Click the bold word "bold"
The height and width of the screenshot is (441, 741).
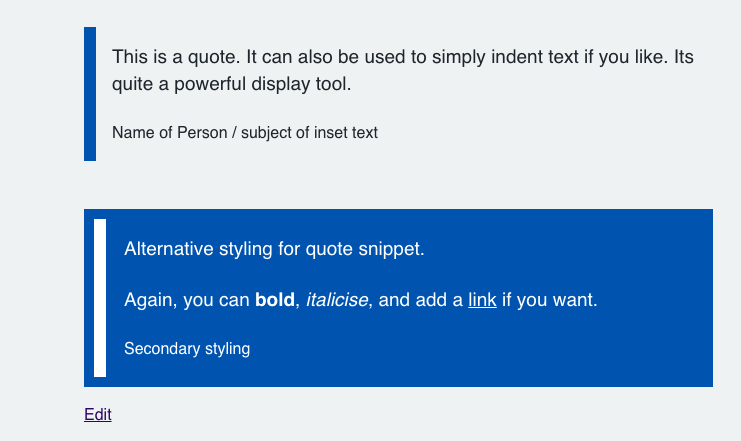(275, 300)
